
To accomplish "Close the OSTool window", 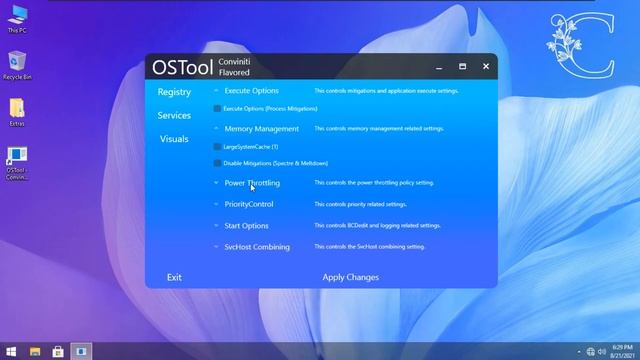I will tap(486, 67).
